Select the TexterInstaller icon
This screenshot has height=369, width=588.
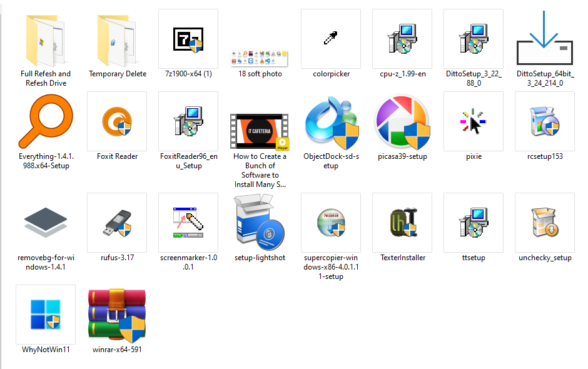coord(403,223)
